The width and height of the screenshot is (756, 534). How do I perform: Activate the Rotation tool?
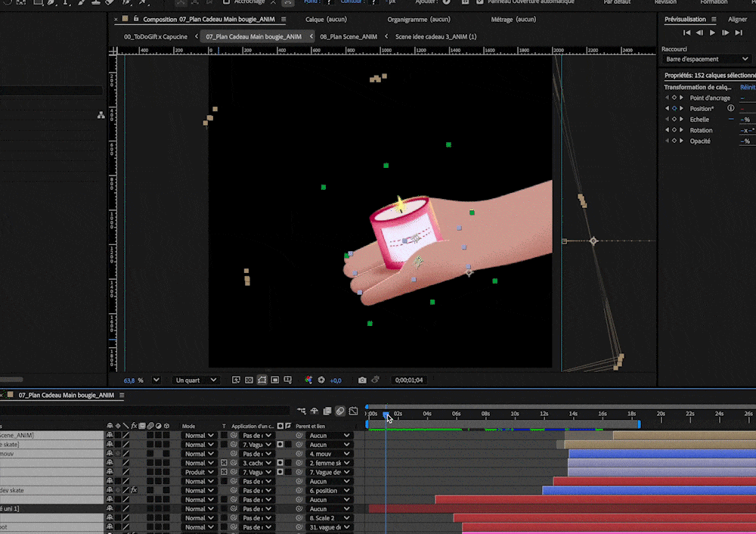point(8,3)
